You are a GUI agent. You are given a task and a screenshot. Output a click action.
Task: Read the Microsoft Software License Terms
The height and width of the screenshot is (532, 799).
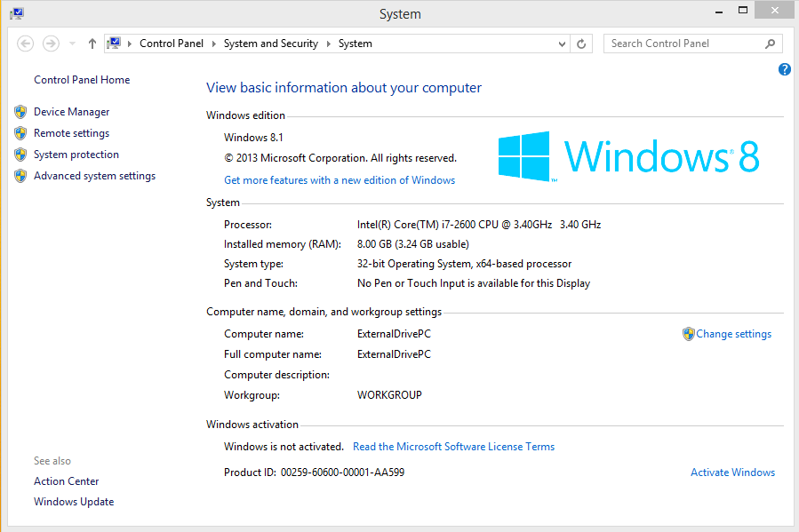453,447
